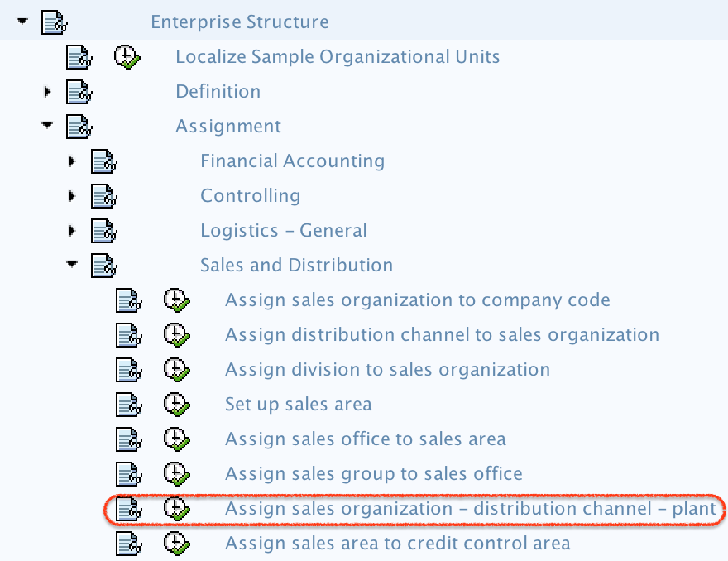This screenshot has width=728, height=561.
Task: Expand the "Controlling" tree node
Action: [72, 195]
